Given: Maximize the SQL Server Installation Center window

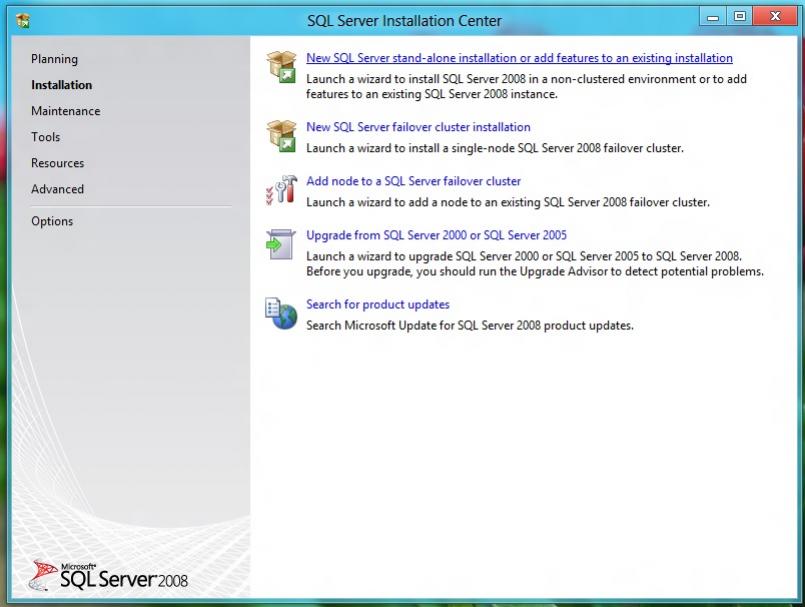Looking at the screenshot, I should coord(739,17).
